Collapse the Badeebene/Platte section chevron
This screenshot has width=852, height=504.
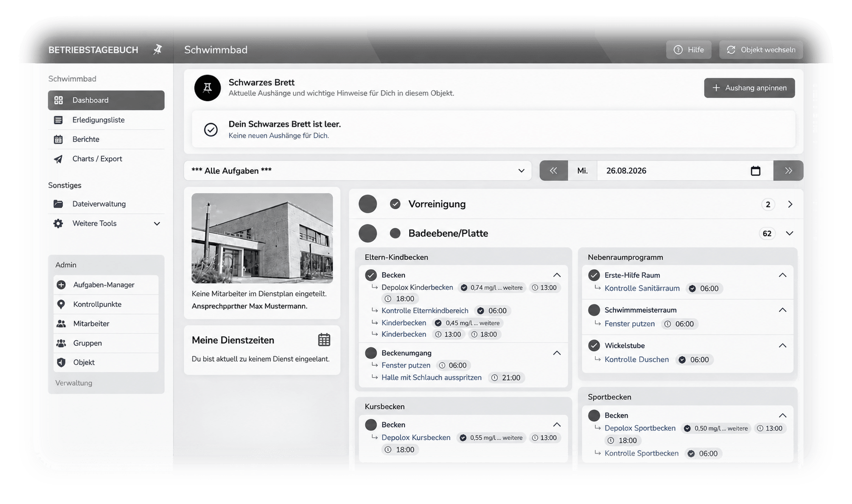(790, 233)
